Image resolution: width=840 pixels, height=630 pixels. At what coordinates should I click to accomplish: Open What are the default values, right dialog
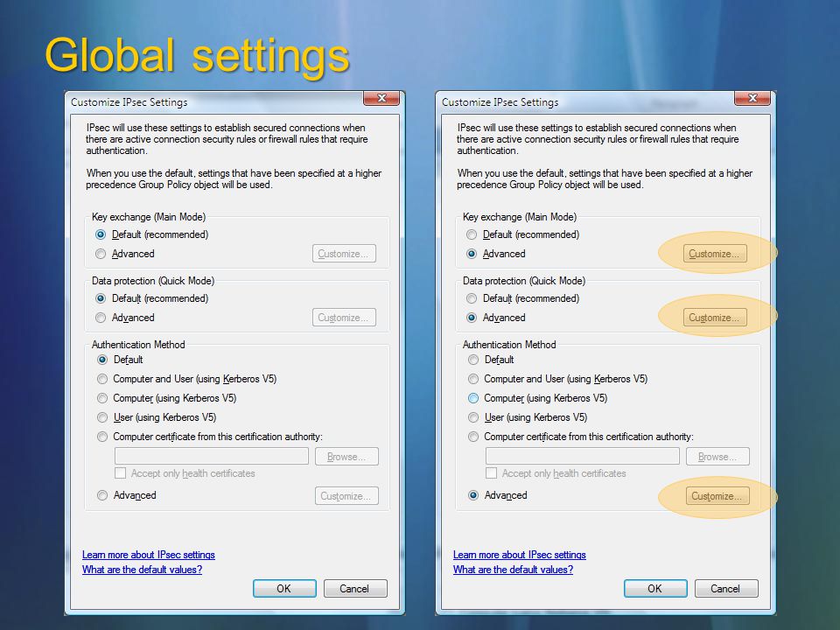click(x=514, y=570)
